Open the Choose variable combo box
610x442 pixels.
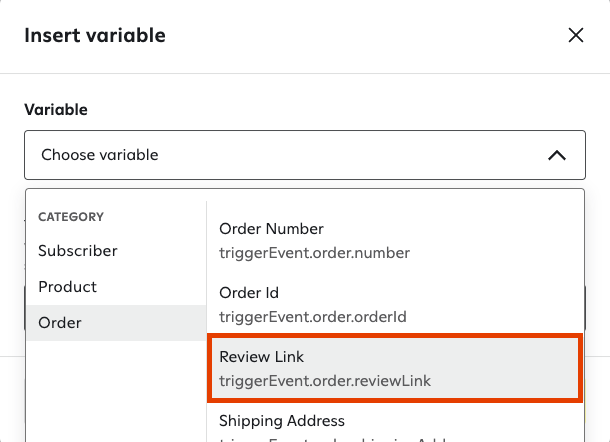coord(305,155)
